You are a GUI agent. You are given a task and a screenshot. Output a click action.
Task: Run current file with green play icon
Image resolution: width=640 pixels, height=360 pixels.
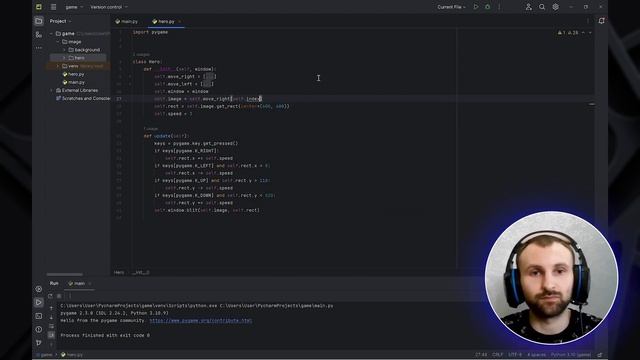476,7
